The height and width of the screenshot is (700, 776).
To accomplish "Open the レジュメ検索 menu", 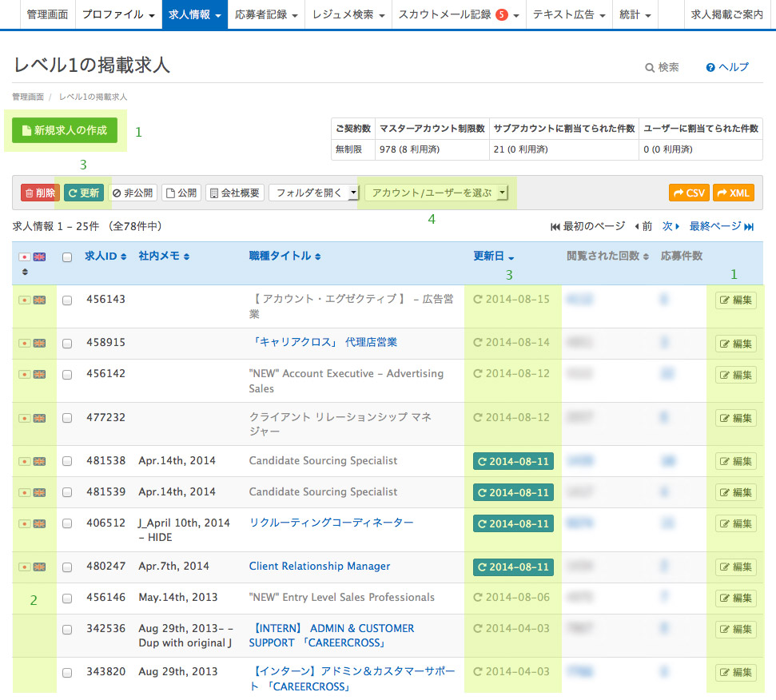I will coord(348,14).
